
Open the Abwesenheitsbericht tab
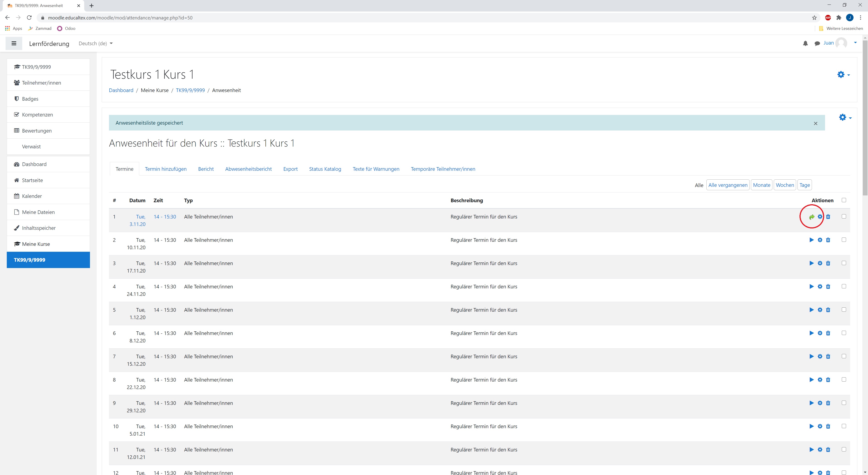(x=248, y=169)
